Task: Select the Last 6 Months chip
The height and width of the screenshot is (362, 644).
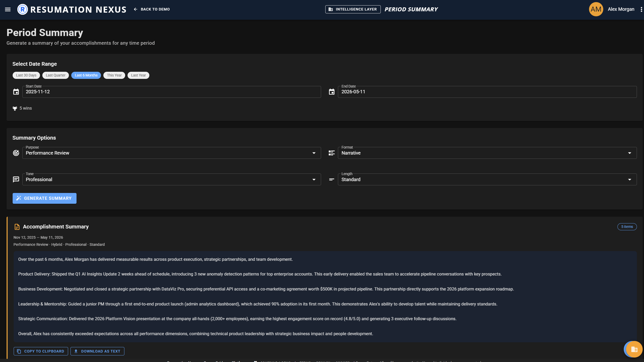Action: [86, 75]
